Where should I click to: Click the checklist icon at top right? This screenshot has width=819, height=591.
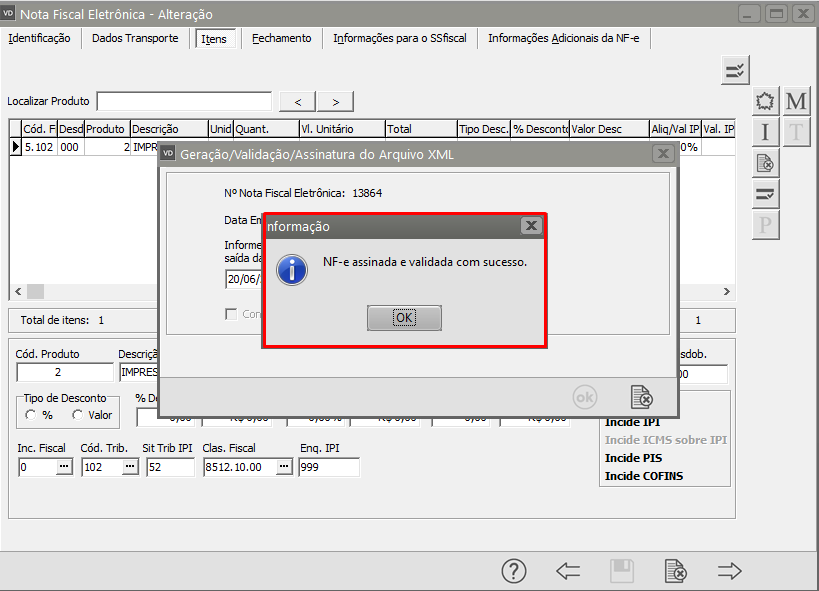pyautogui.click(x=735, y=70)
